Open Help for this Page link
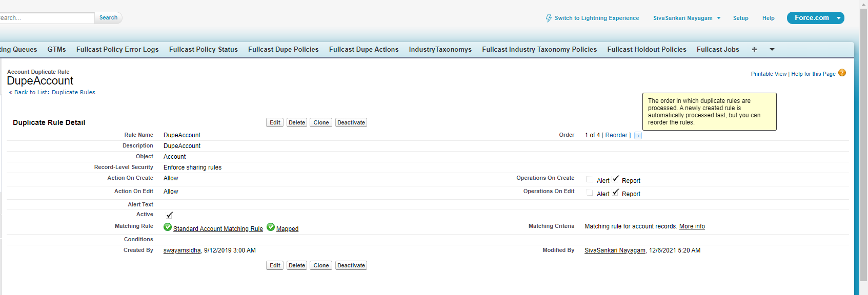This screenshot has height=295, width=868. [813, 74]
